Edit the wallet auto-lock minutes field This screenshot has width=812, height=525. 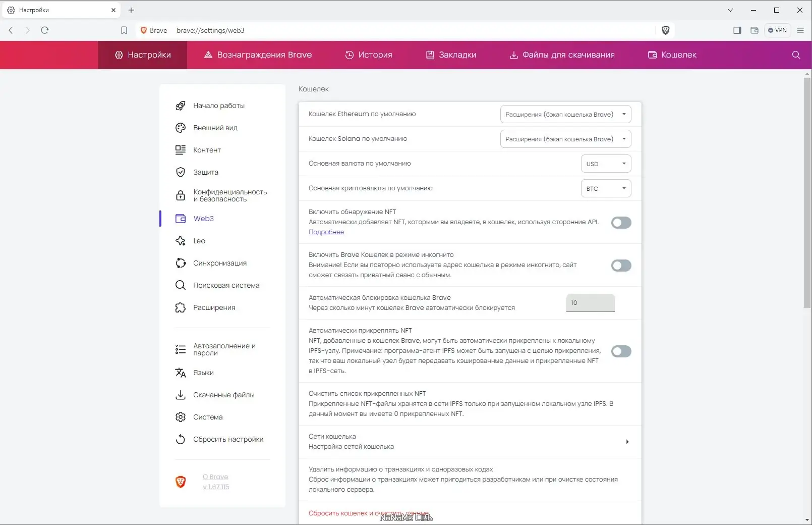click(x=590, y=303)
